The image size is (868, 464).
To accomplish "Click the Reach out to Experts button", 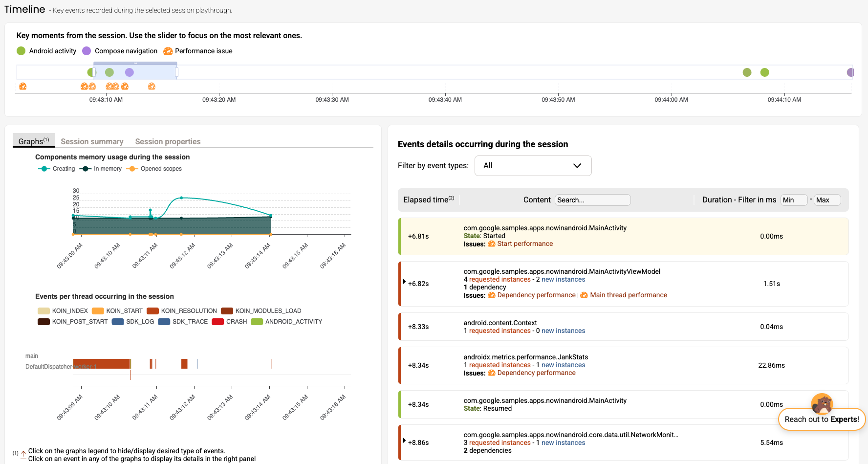I will pos(822,420).
